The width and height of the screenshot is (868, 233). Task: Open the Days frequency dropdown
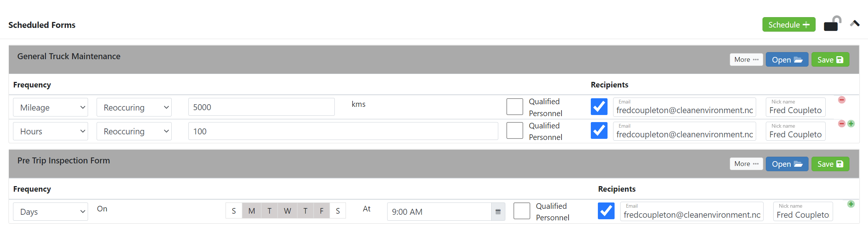[x=51, y=211]
